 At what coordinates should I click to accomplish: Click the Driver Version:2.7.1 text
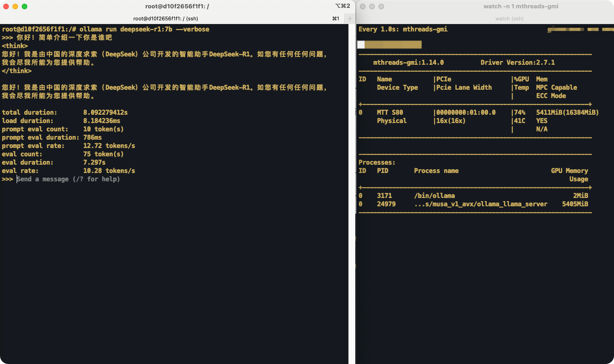[x=518, y=62]
